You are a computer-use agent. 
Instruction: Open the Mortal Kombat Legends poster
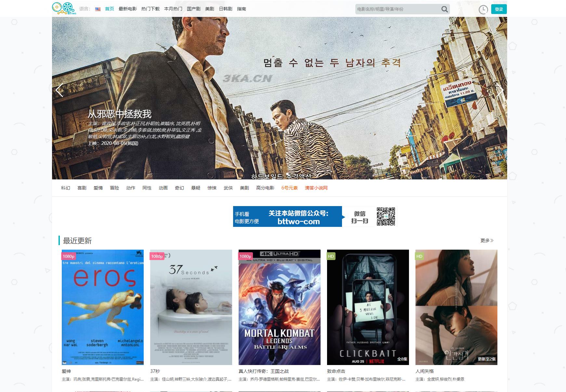[279, 307]
